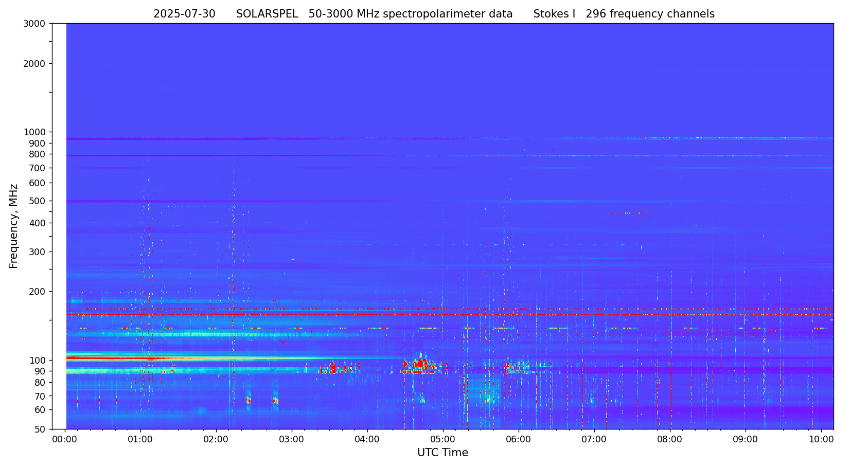The height and width of the screenshot is (466, 868).
Task: Click the white blank strip at plot's left edge
Action: tap(59, 226)
